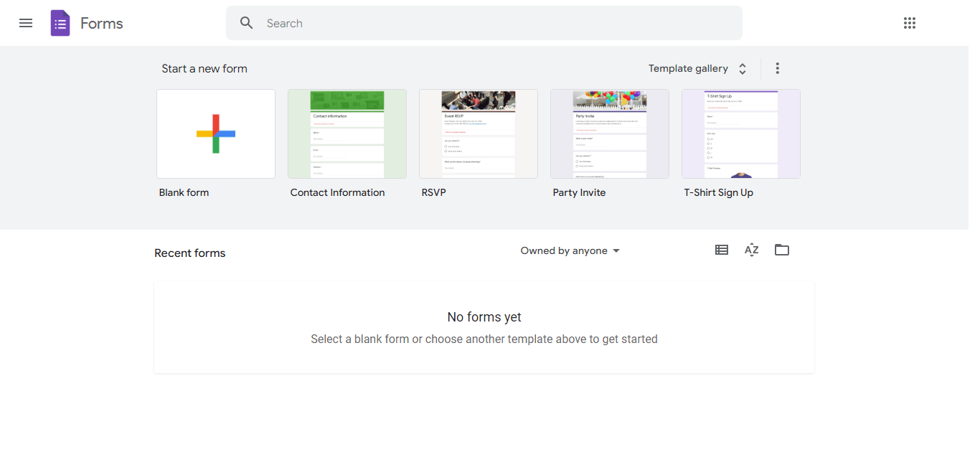Click the Contact Information template label

pyautogui.click(x=337, y=192)
